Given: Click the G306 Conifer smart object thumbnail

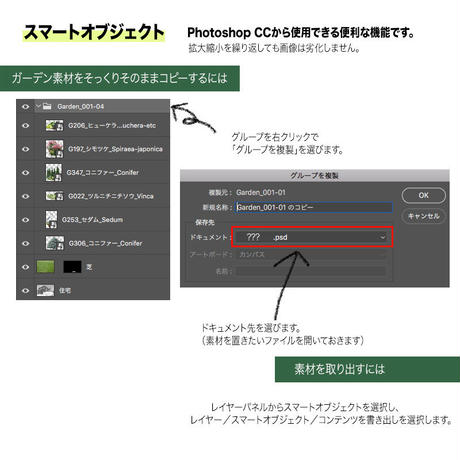Looking at the screenshot, I should coord(55,243).
